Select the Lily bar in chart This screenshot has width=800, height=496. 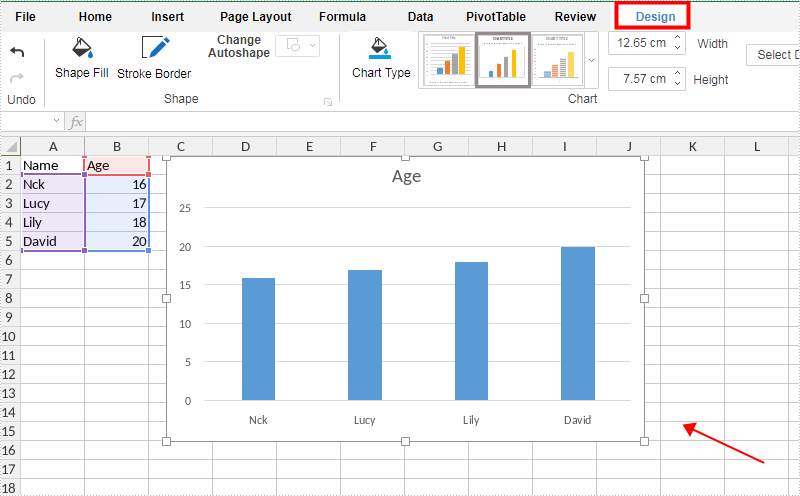(x=471, y=331)
